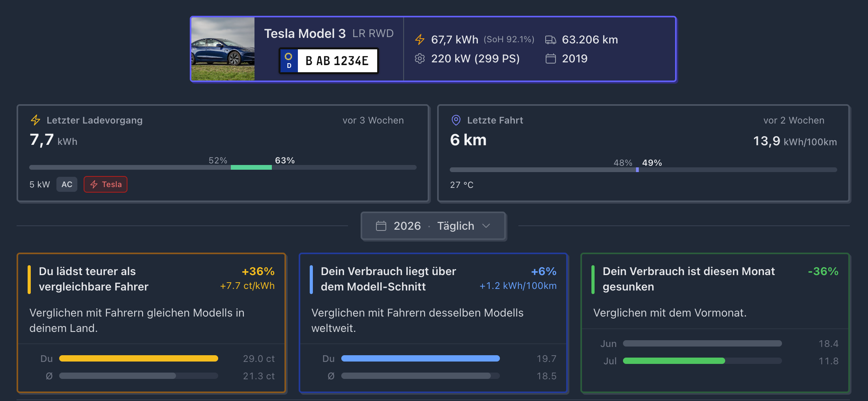
Task: Click the 48% trip end battery label
Action: pos(623,163)
